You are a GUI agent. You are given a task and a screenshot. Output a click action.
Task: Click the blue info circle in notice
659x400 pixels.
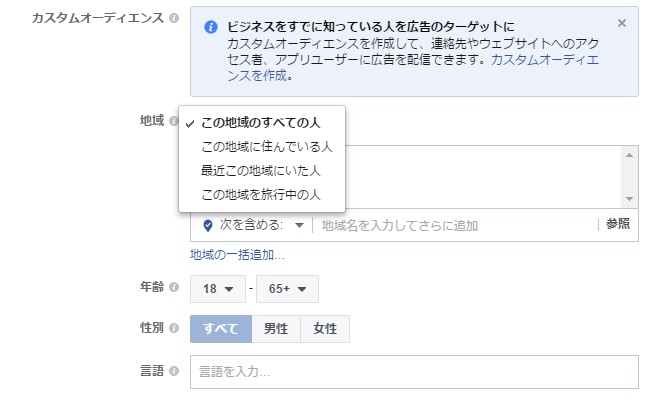click(x=210, y=26)
